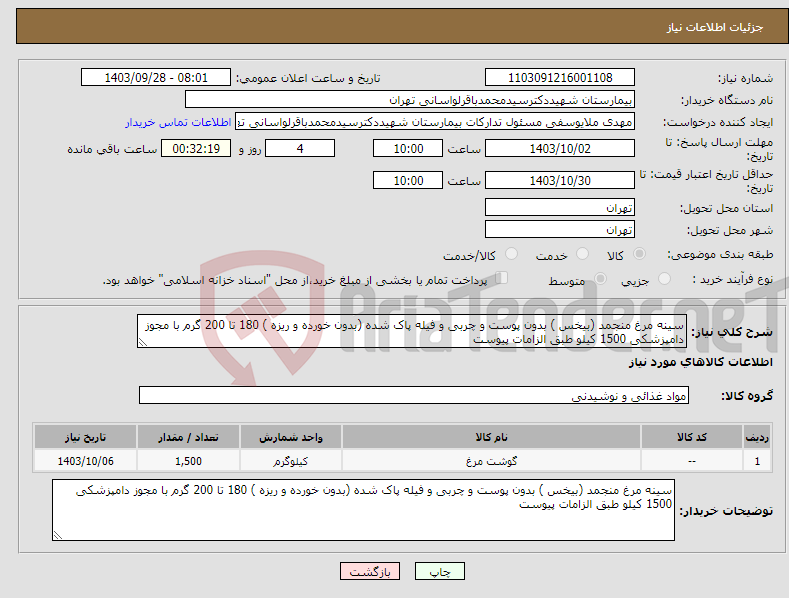Screen dimensions: 789x598
Task: Click the announcement date field 1403/09/28 - 08:01
Action: coord(156,78)
